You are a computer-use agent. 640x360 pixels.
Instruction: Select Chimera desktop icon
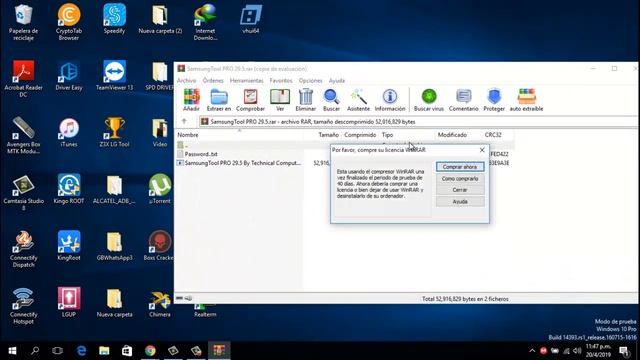tap(160, 302)
